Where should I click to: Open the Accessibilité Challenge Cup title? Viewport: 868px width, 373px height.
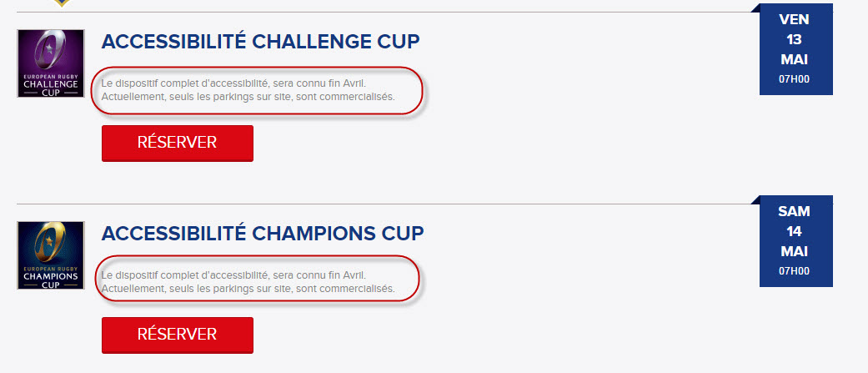pos(260,42)
